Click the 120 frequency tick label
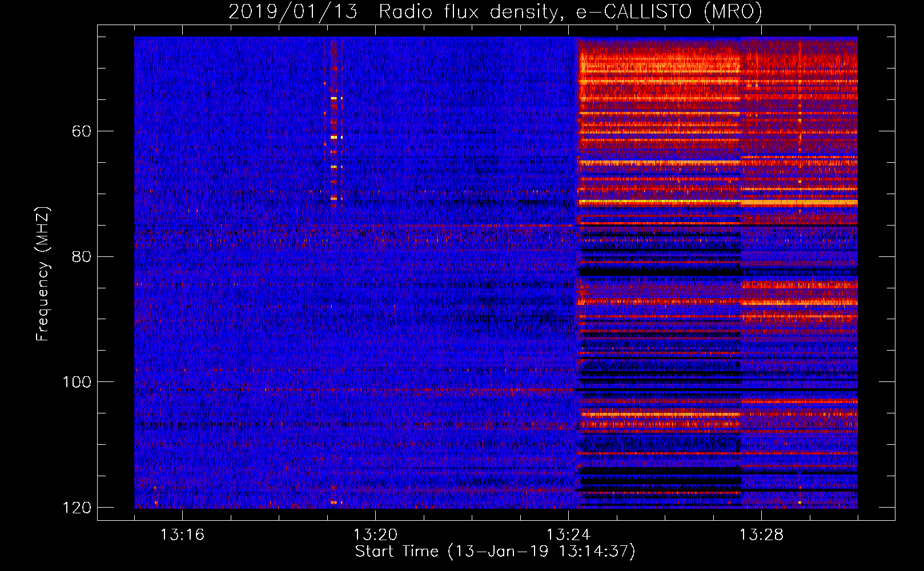 click(x=77, y=508)
